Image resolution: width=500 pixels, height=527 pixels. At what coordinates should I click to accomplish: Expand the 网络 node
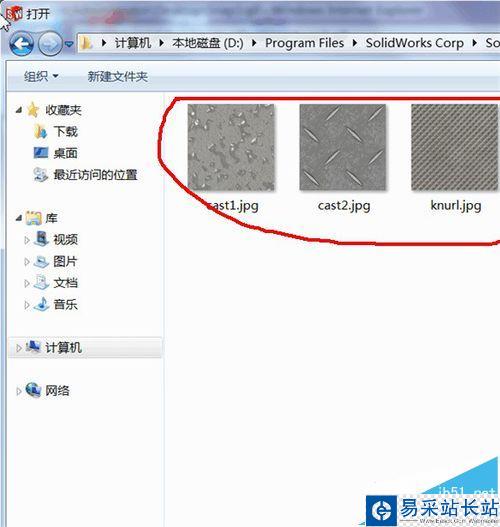point(19,391)
